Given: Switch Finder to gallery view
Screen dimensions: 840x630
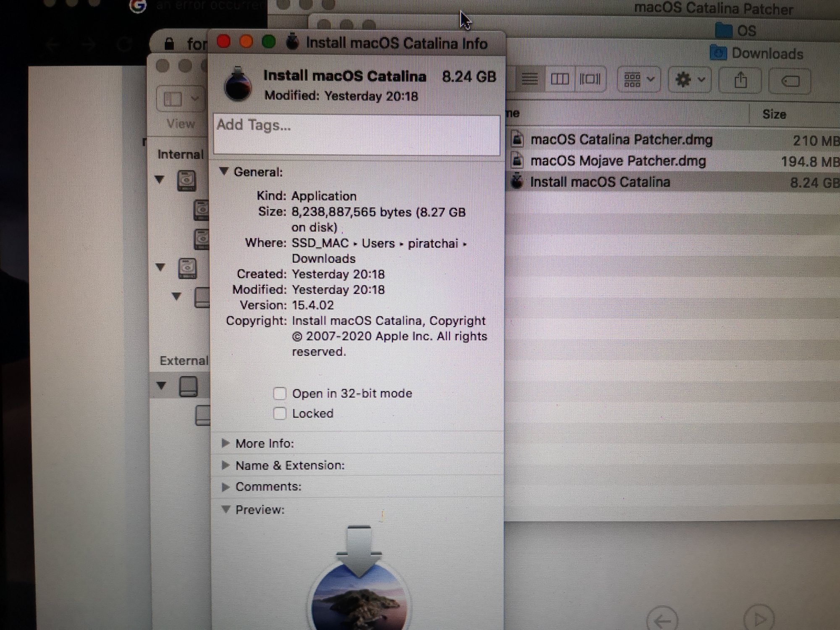Looking at the screenshot, I should pos(590,79).
